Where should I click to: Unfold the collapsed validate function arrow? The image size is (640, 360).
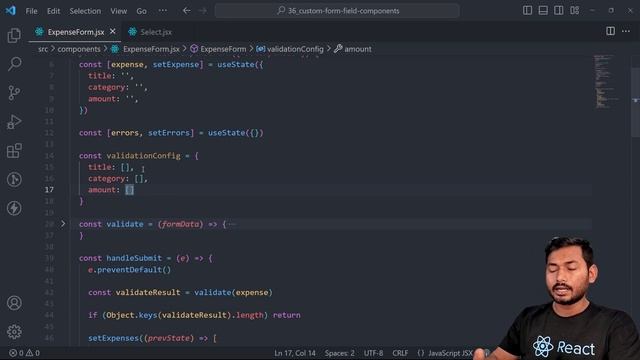pos(63,224)
